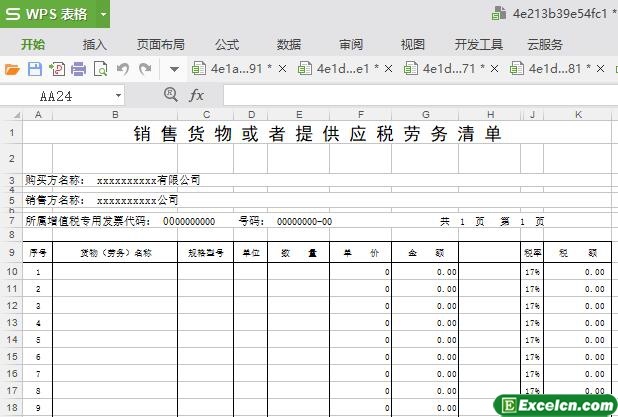
Task: Select the 审阅 ribbon tab
Action: 351,45
